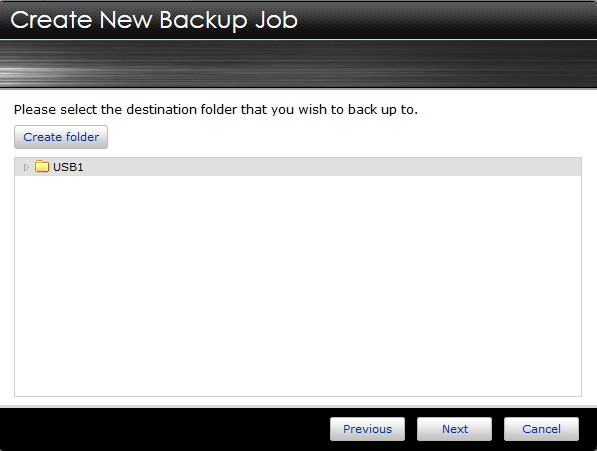Dismiss the wizard with the Cancel button
Viewport: 597px width, 451px height.
541,429
